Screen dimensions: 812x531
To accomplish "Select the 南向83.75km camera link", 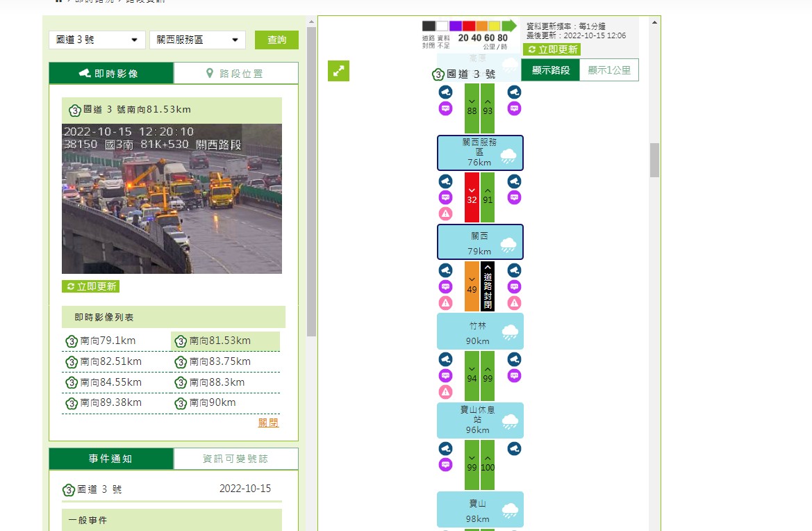I will tap(219, 361).
